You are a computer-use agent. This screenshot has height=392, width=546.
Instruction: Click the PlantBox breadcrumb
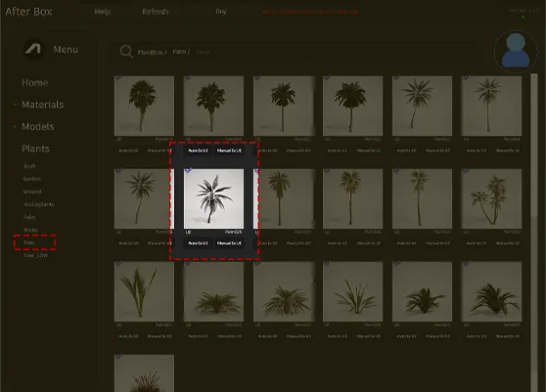152,52
